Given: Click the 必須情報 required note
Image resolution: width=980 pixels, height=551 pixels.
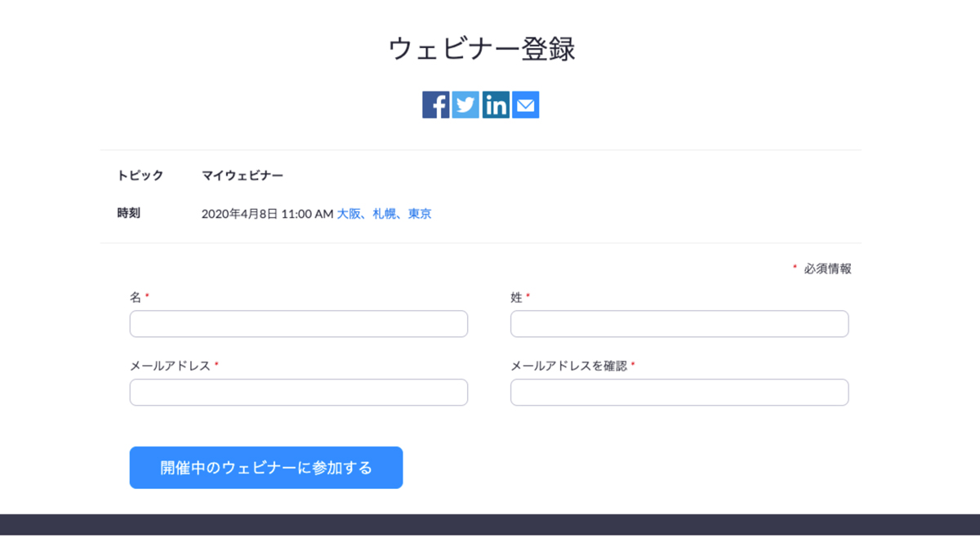Looking at the screenshot, I should (828, 269).
